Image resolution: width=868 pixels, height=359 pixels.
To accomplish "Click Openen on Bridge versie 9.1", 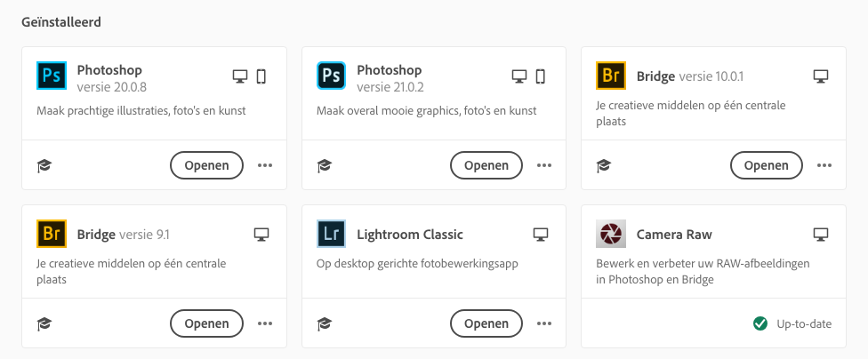I will (206, 323).
